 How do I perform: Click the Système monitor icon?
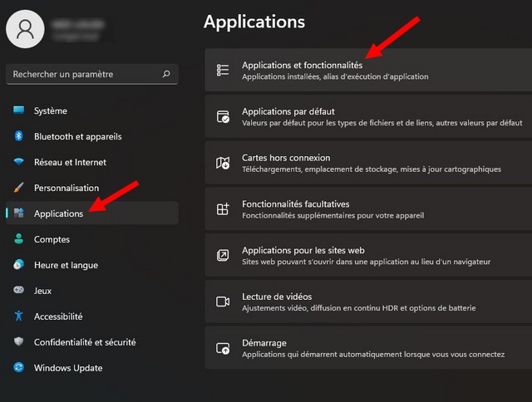pos(18,110)
